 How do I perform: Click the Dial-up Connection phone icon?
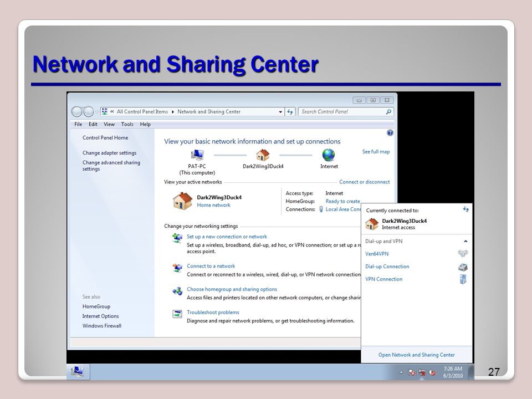pos(463,267)
